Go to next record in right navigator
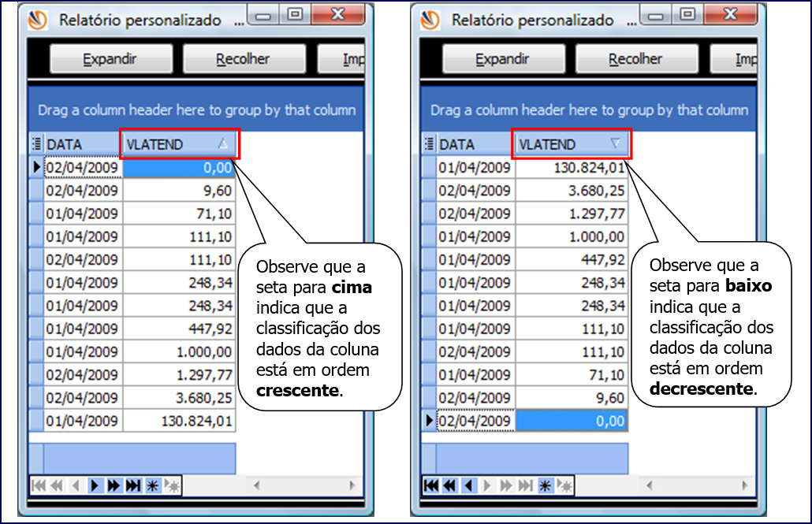Screen dimensions: 812x524 (x=487, y=485)
